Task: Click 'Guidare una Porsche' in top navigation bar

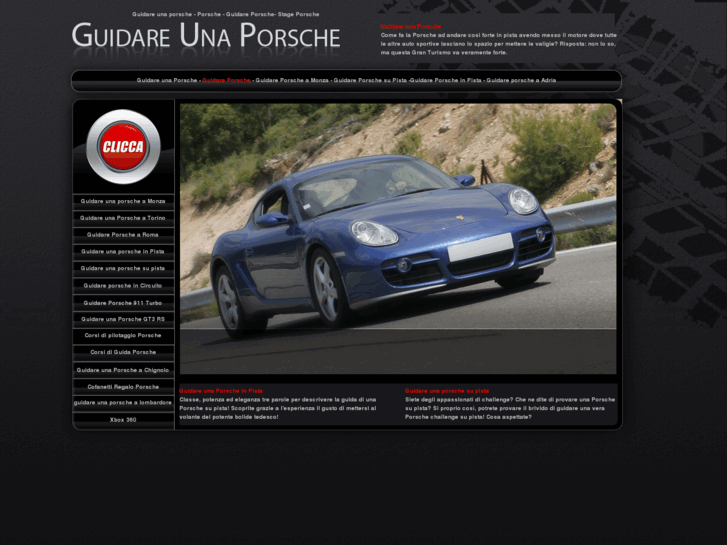Action: coord(167,80)
